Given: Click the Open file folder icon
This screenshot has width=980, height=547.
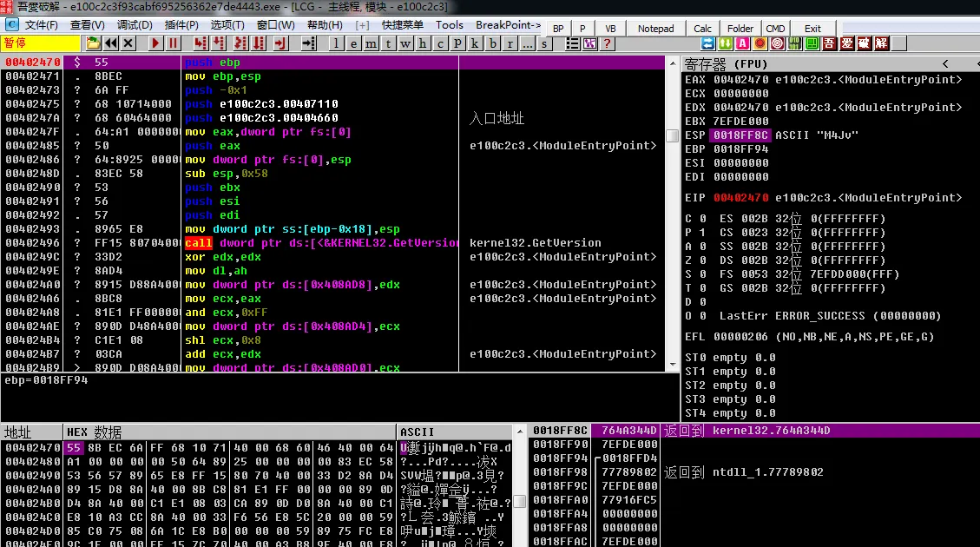Looking at the screenshot, I should (93, 43).
